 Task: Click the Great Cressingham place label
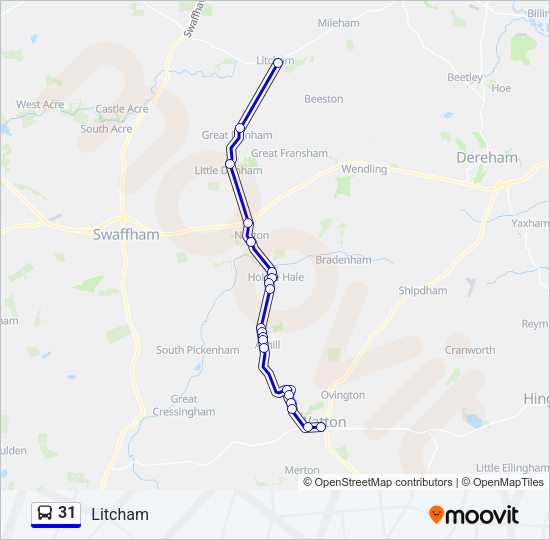coord(184,405)
